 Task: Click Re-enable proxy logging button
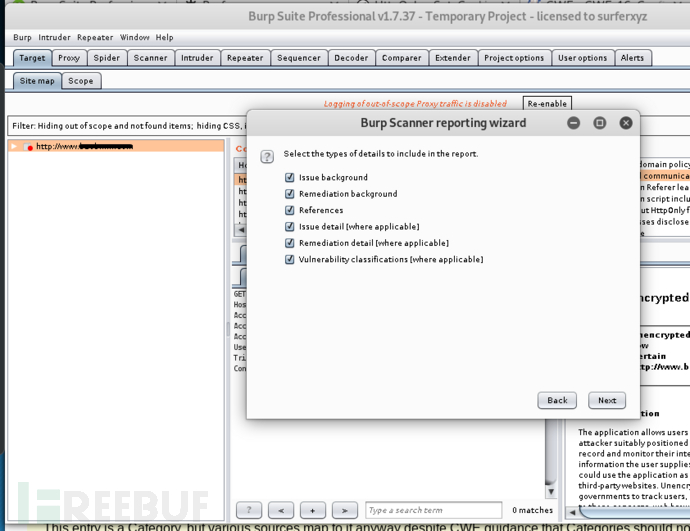tap(547, 104)
